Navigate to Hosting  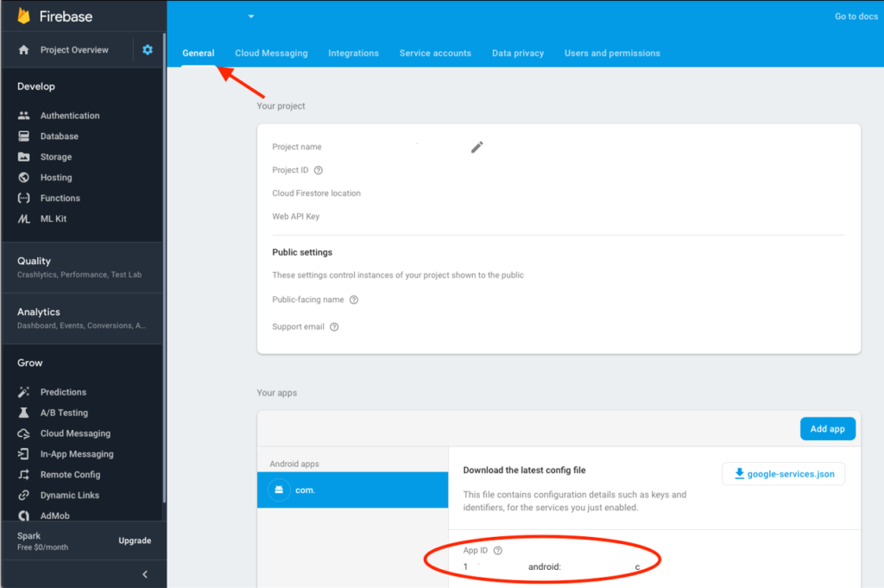click(57, 177)
